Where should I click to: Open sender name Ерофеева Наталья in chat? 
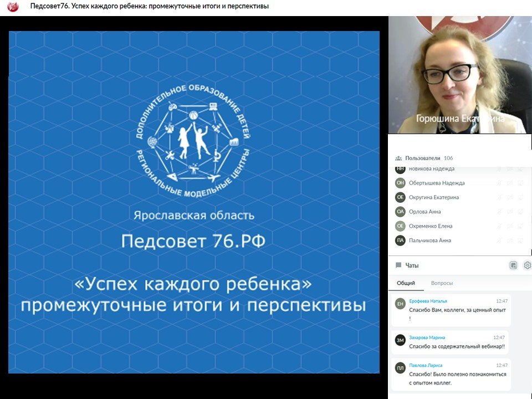(x=428, y=301)
